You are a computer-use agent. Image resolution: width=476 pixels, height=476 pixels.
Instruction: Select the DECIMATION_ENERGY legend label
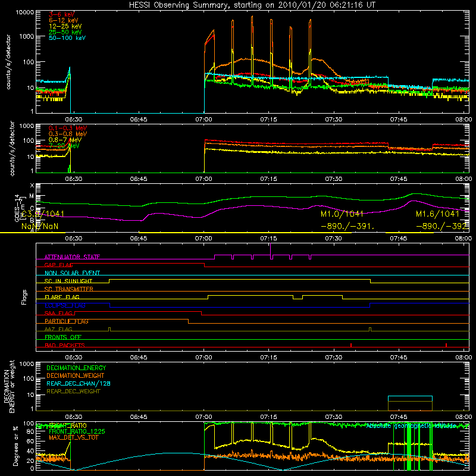pyautogui.click(x=76, y=368)
